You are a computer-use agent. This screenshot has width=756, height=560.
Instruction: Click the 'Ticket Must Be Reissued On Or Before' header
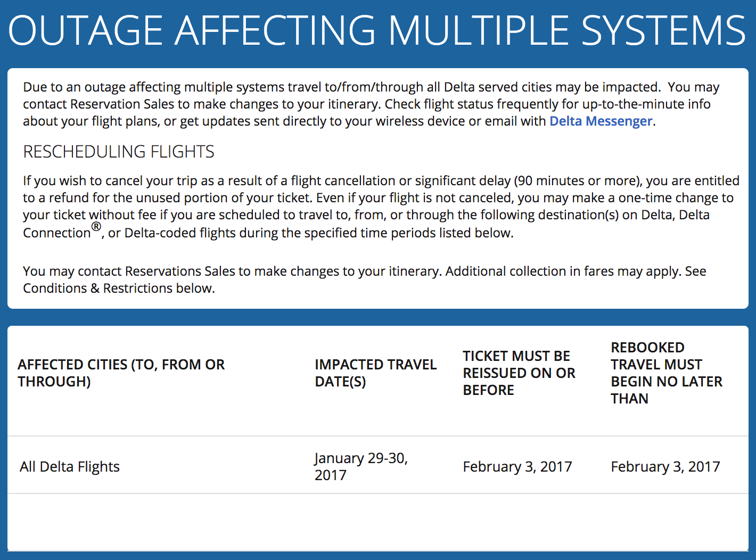coord(519,373)
